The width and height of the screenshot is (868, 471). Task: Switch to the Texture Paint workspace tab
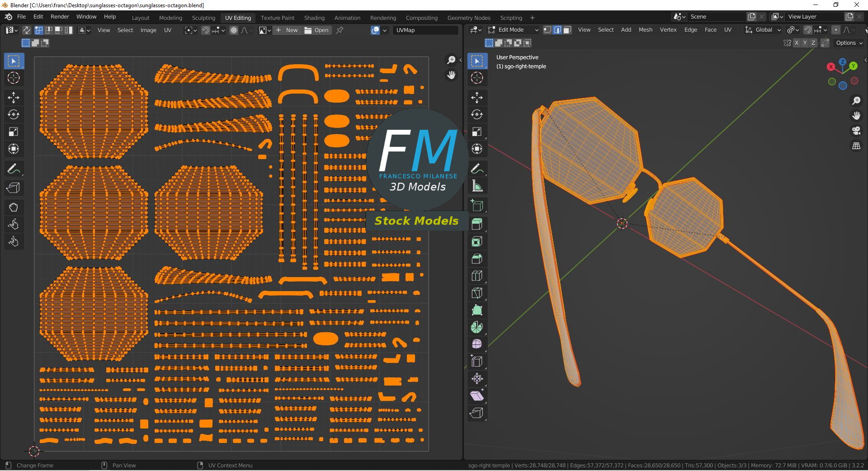[x=277, y=18]
